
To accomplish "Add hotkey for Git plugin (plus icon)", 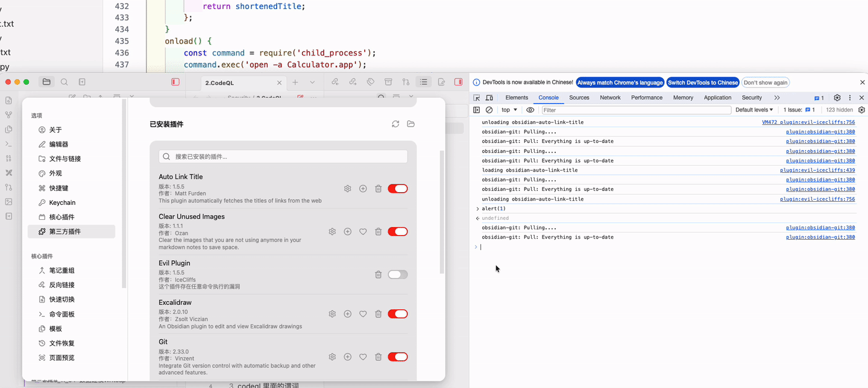I will (x=347, y=357).
